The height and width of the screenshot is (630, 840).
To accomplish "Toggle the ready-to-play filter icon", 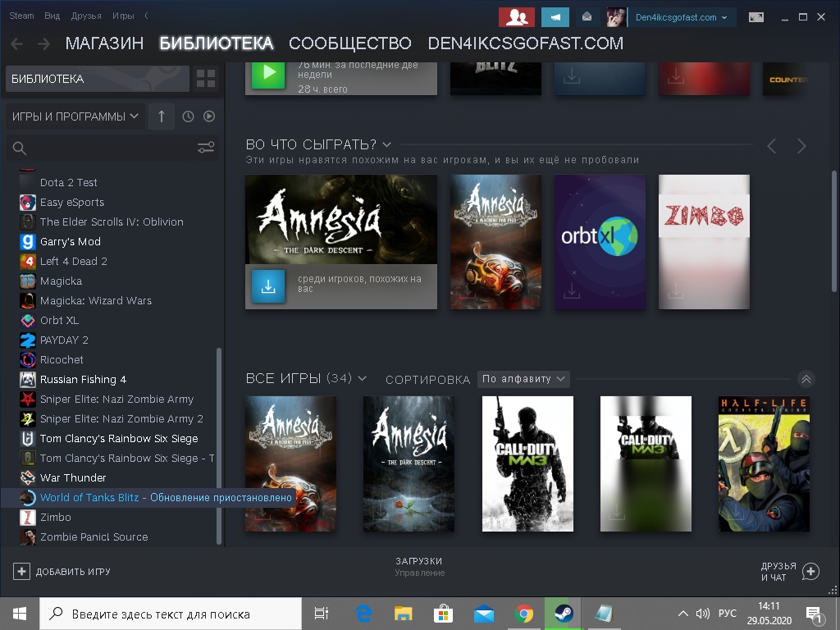I will 209,116.
